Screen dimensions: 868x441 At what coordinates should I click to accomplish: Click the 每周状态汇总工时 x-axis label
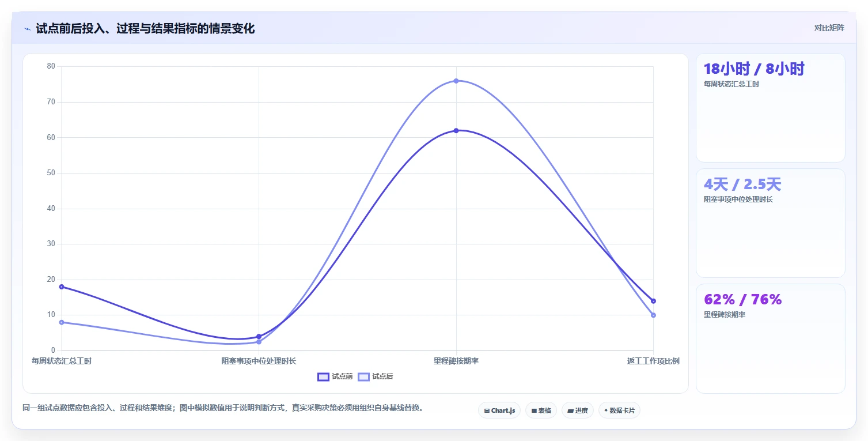tap(62, 361)
